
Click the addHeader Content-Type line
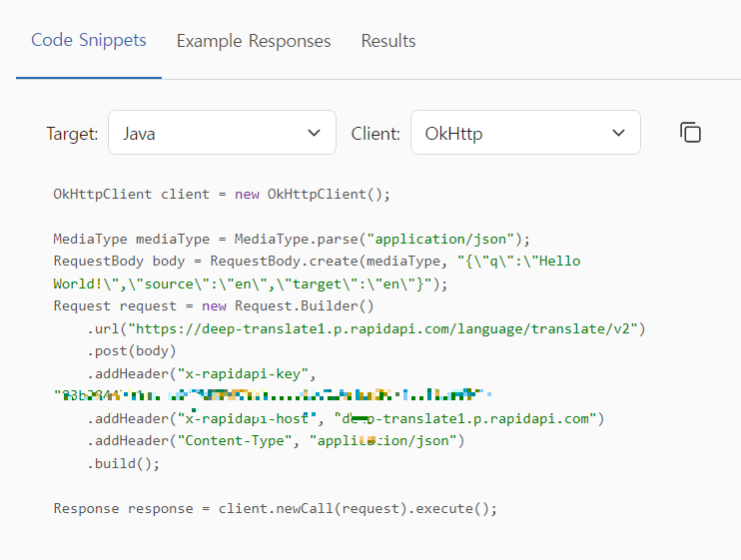coord(276,440)
